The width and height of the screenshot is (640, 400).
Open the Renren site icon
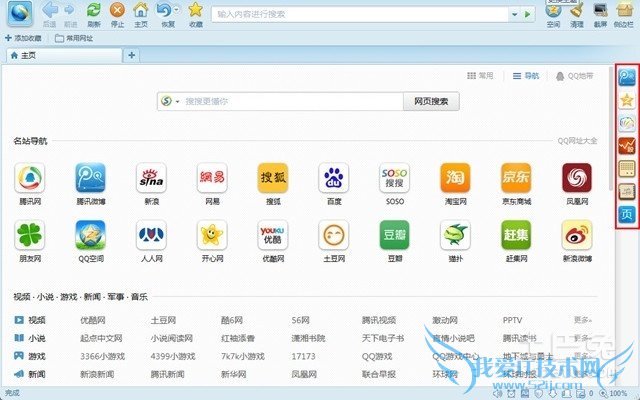tap(151, 235)
